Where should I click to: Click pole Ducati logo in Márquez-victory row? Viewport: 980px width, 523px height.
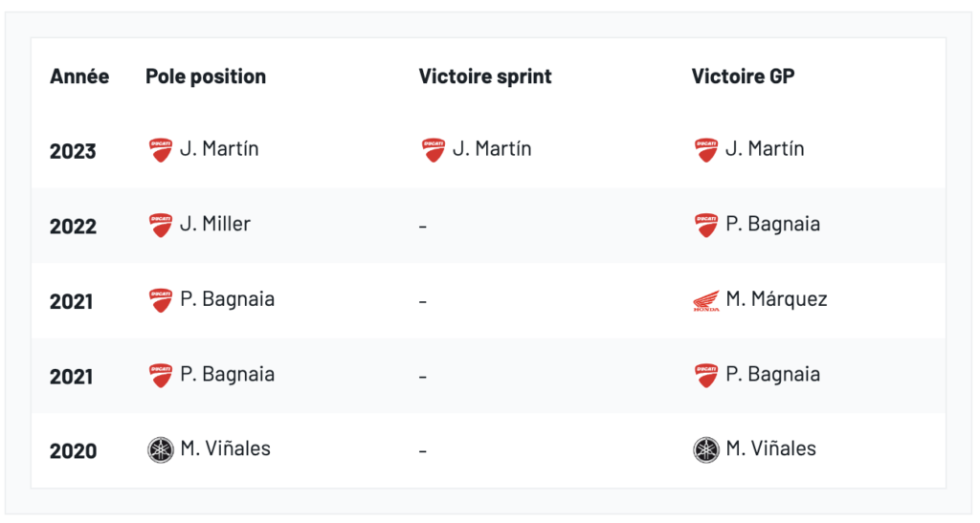(161, 301)
